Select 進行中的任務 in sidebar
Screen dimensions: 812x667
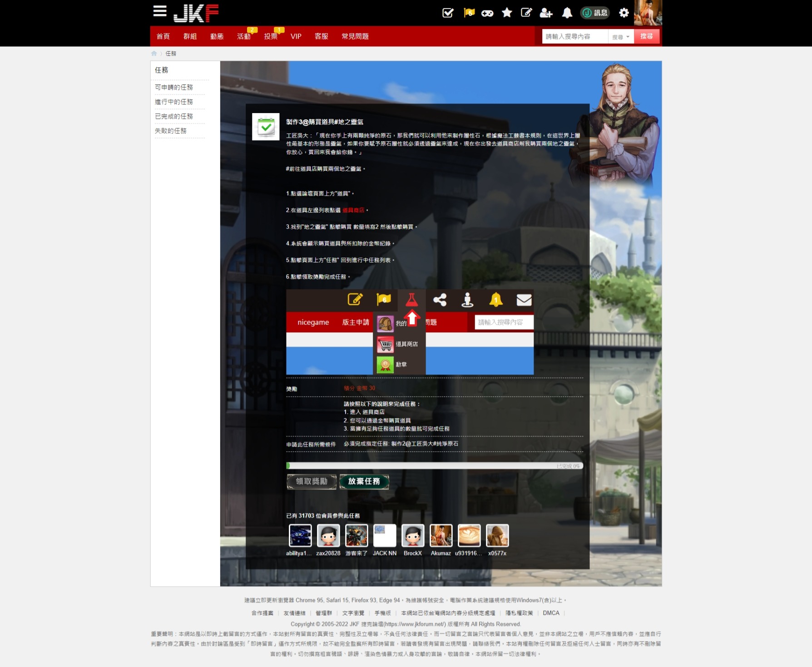pos(174,102)
